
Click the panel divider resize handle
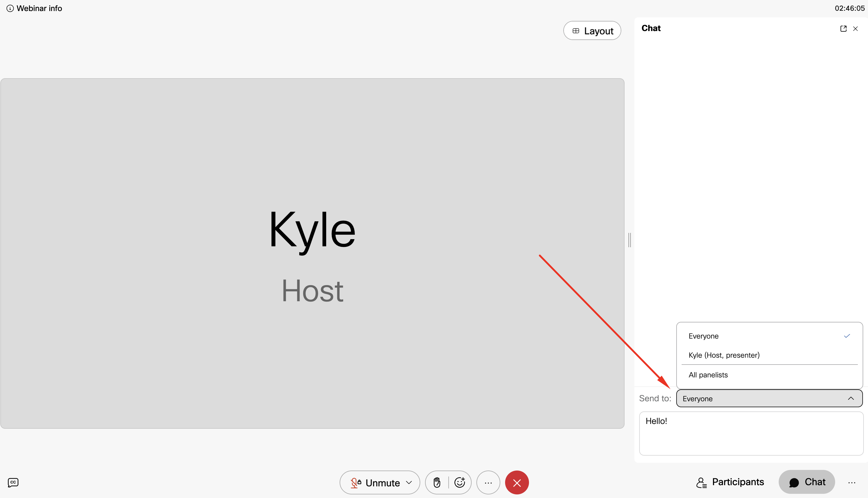(630, 240)
